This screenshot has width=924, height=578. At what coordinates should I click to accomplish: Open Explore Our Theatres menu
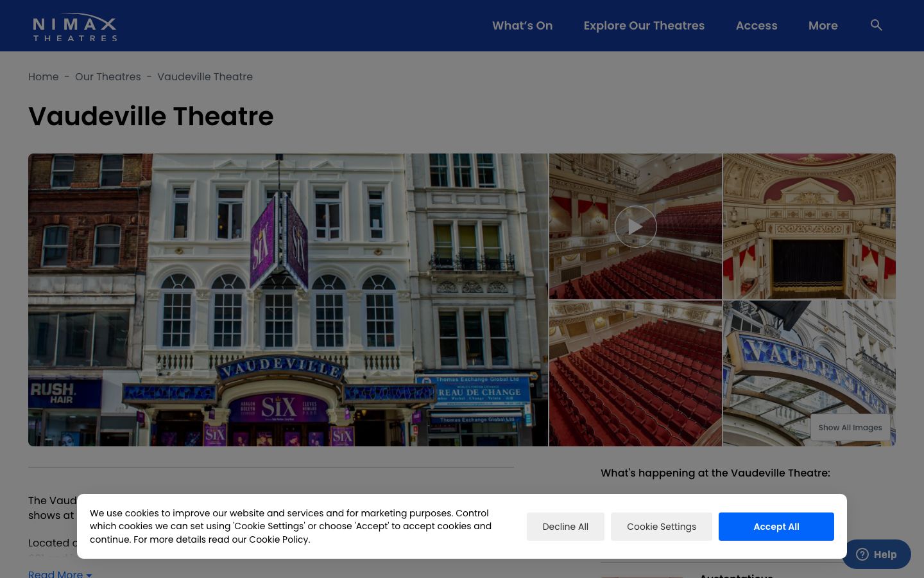point(644,26)
